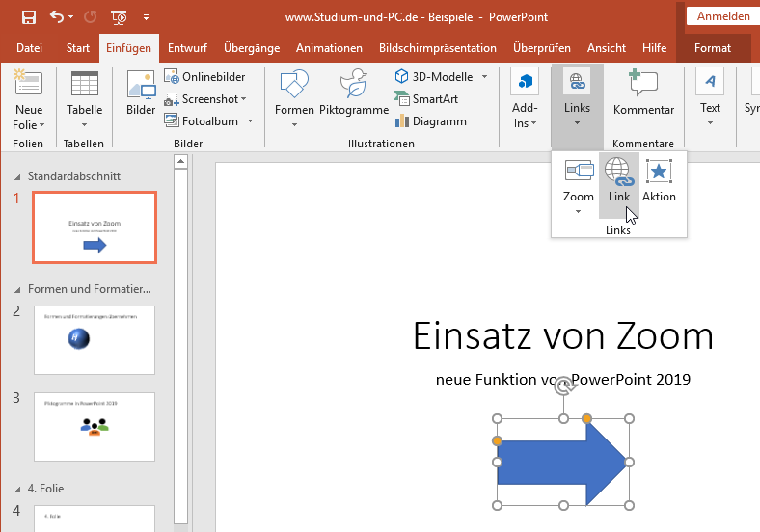Insert a SmartArt graphic
Screen dimensions: 760x532
[426, 99]
